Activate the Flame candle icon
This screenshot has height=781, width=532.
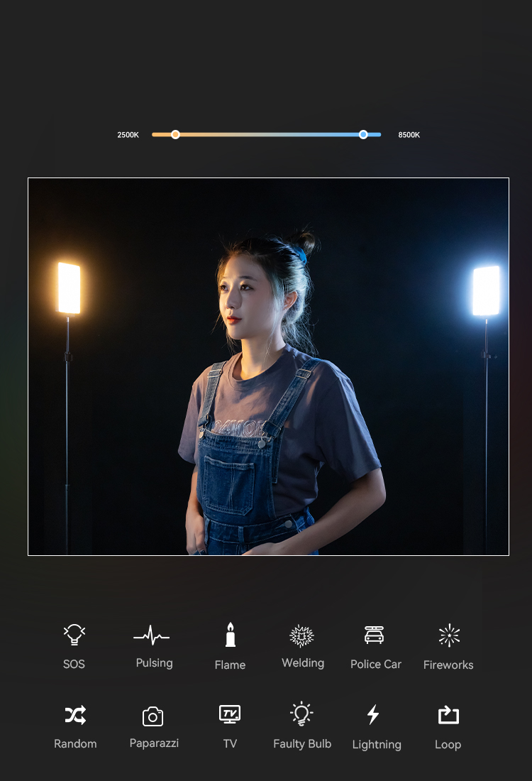[230, 635]
